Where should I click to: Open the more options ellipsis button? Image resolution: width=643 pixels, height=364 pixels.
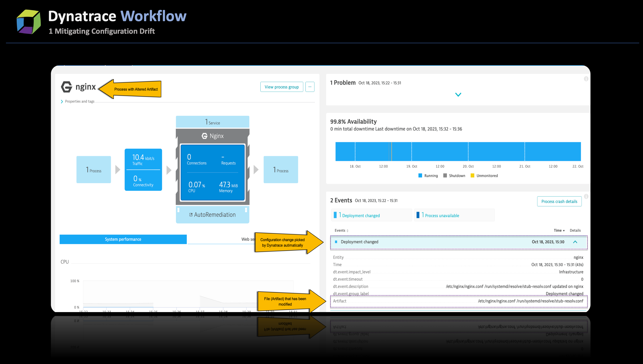(x=310, y=87)
